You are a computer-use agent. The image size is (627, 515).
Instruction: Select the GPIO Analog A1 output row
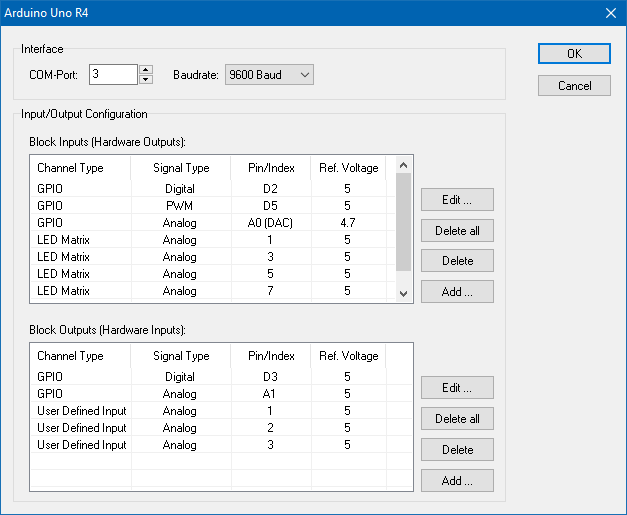[x=221, y=394]
